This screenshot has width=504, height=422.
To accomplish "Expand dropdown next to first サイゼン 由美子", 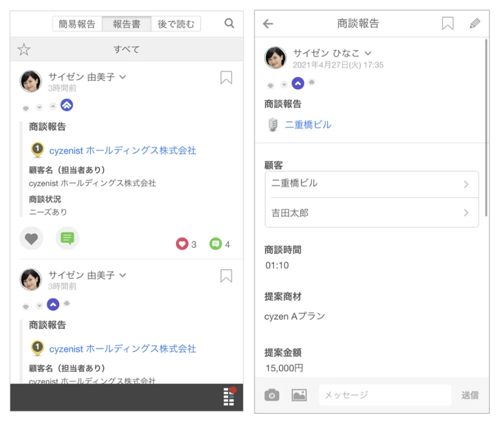I will point(122,77).
